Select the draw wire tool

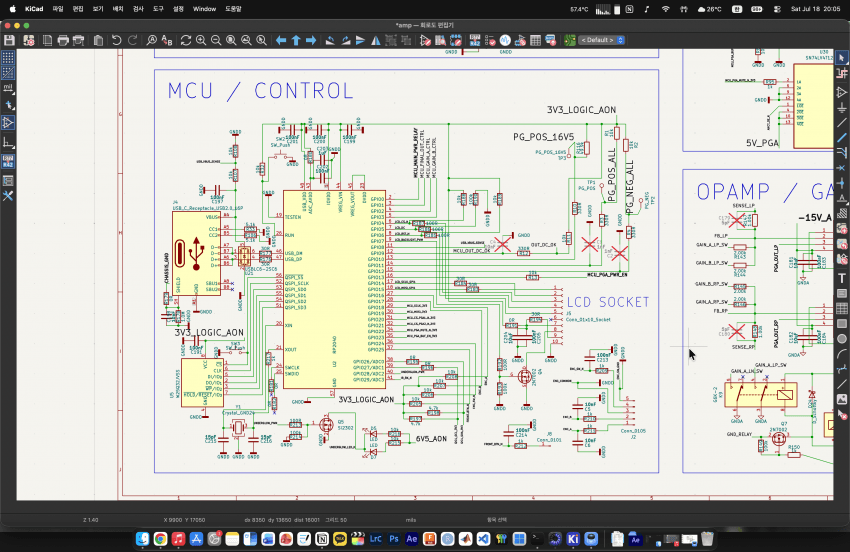click(841, 123)
